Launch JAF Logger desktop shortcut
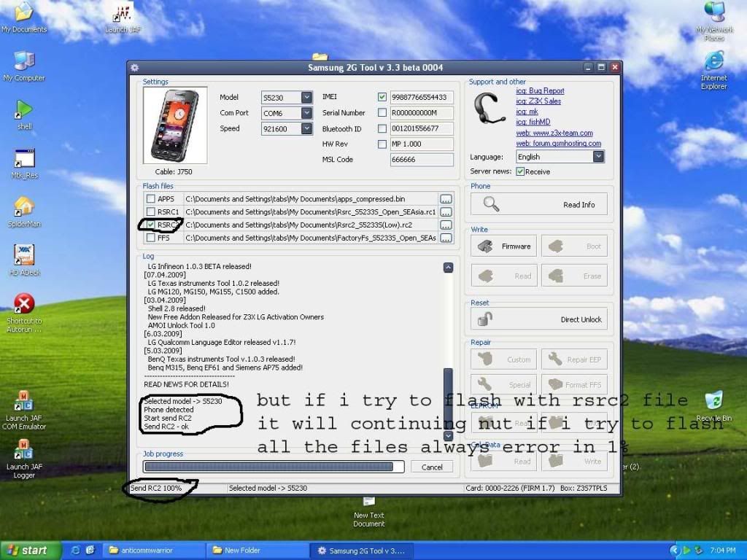Viewport: 747px width, 560px height. point(24,458)
